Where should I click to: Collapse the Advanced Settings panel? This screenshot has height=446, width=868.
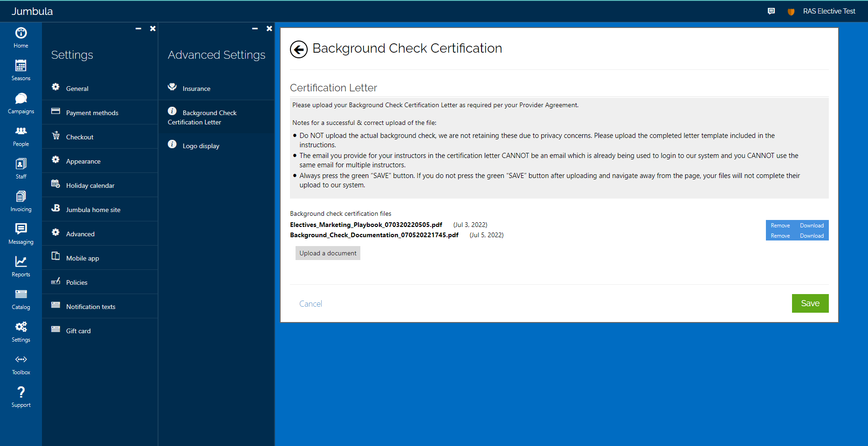click(255, 29)
